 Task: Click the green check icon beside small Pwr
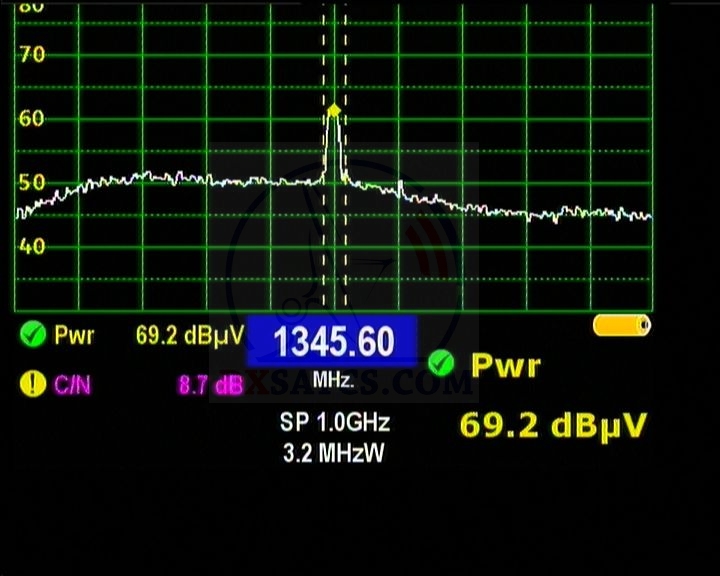pyautogui.click(x=33, y=335)
